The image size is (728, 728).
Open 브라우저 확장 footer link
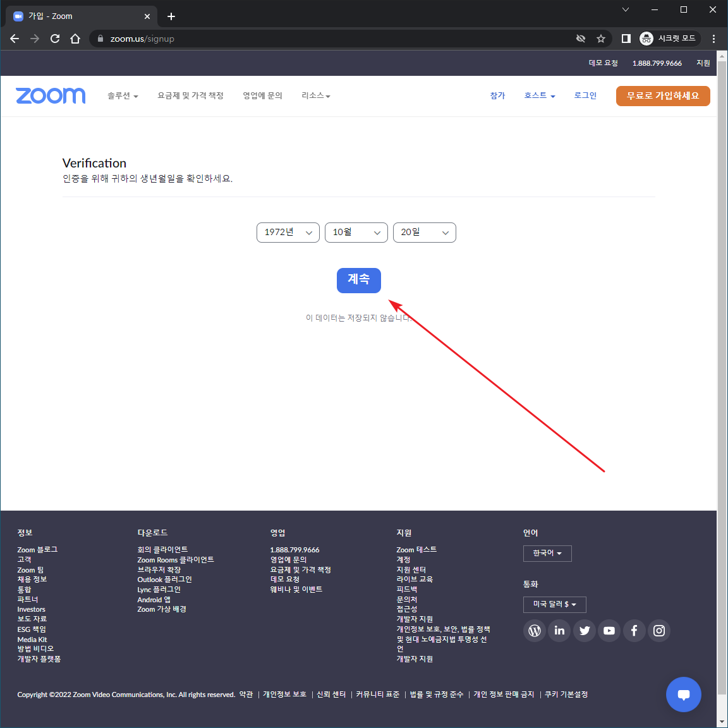click(159, 569)
